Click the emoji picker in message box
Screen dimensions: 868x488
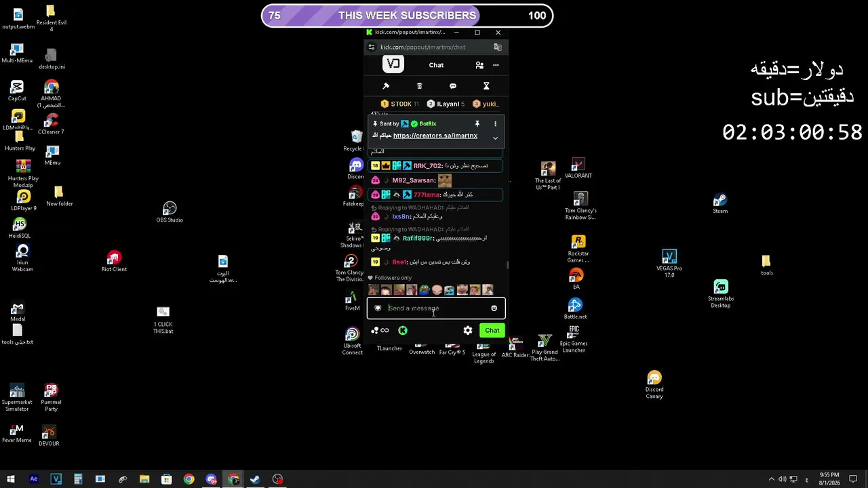point(494,308)
